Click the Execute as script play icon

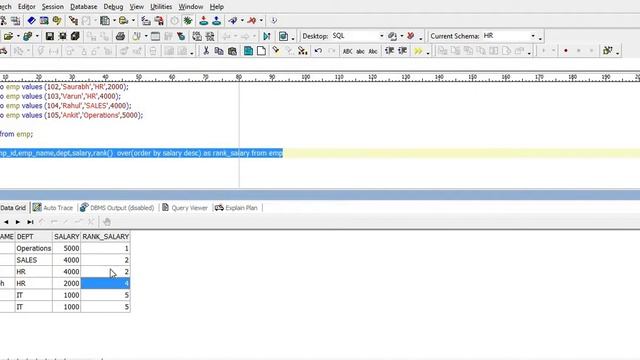pyautogui.click(x=267, y=36)
